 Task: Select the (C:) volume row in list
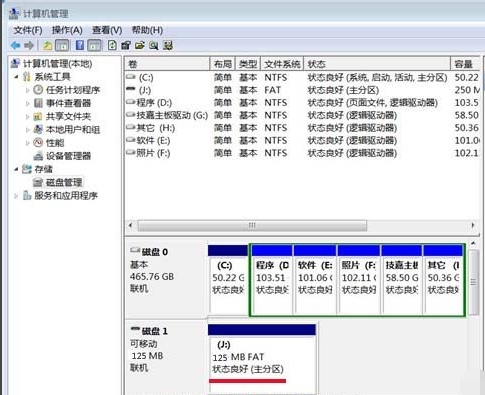tap(302, 78)
